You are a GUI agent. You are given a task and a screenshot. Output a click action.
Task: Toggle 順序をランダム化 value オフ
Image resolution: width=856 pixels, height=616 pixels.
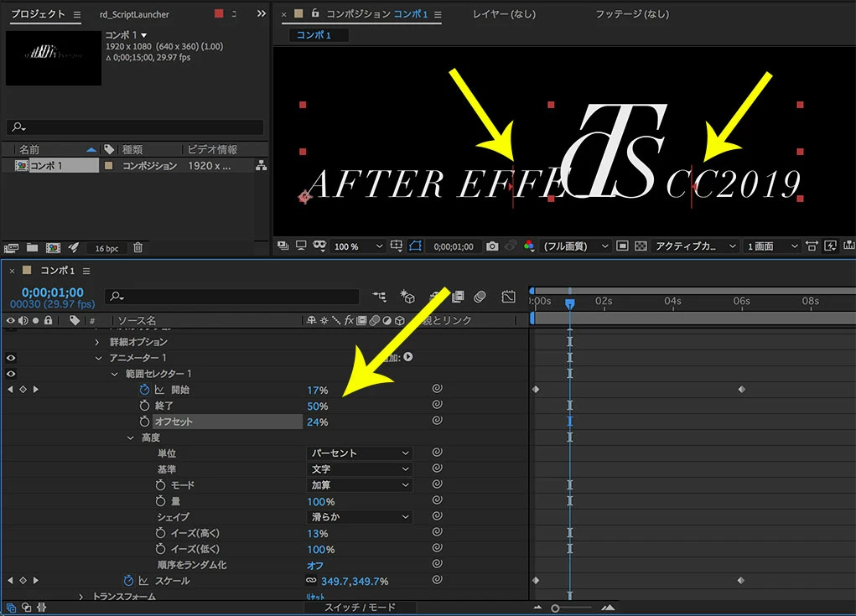coord(315,565)
